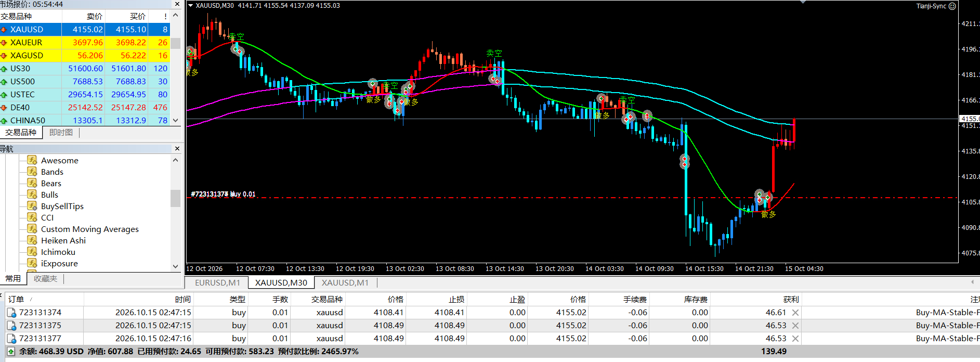The width and height of the screenshot is (980, 362).
Task: Click the order icon for ticket 723131377
Action: coord(11,339)
